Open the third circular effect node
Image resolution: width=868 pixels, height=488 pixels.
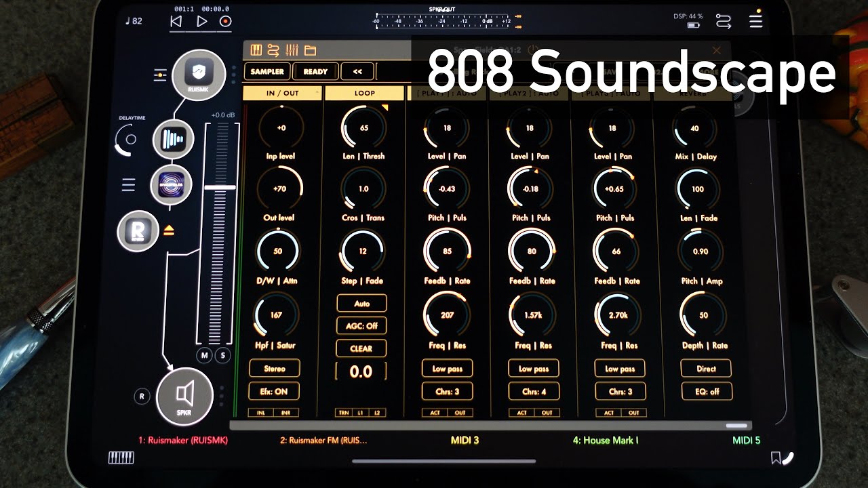pyautogui.click(x=171, y=185)
